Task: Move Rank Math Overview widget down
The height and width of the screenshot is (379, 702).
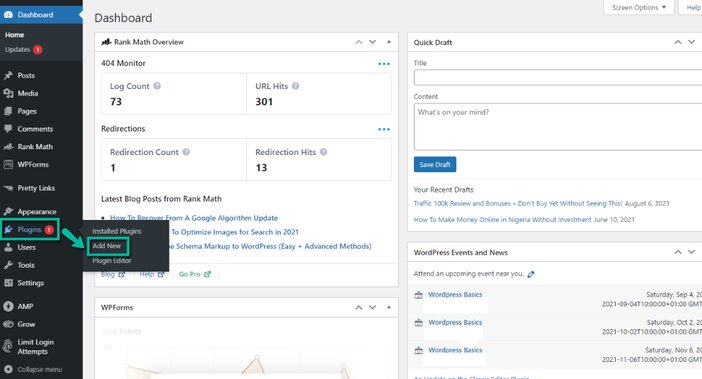Action: click(x=372, y=42)
